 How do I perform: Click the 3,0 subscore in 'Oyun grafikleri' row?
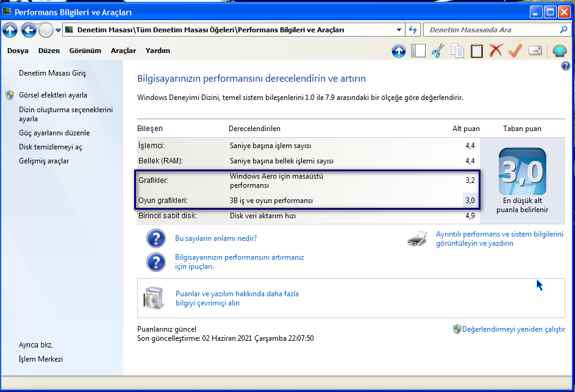coord(470,200)
